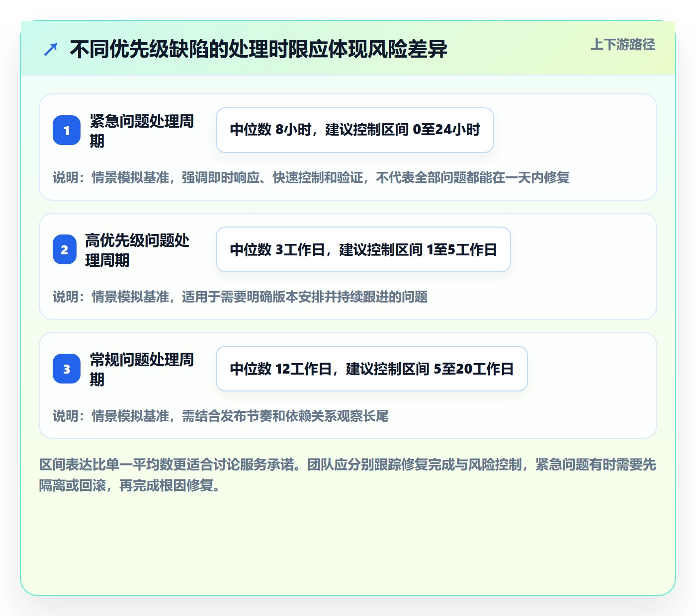
Task: Click the blue arrow icon beside the title
Action: tap(51, 49)
